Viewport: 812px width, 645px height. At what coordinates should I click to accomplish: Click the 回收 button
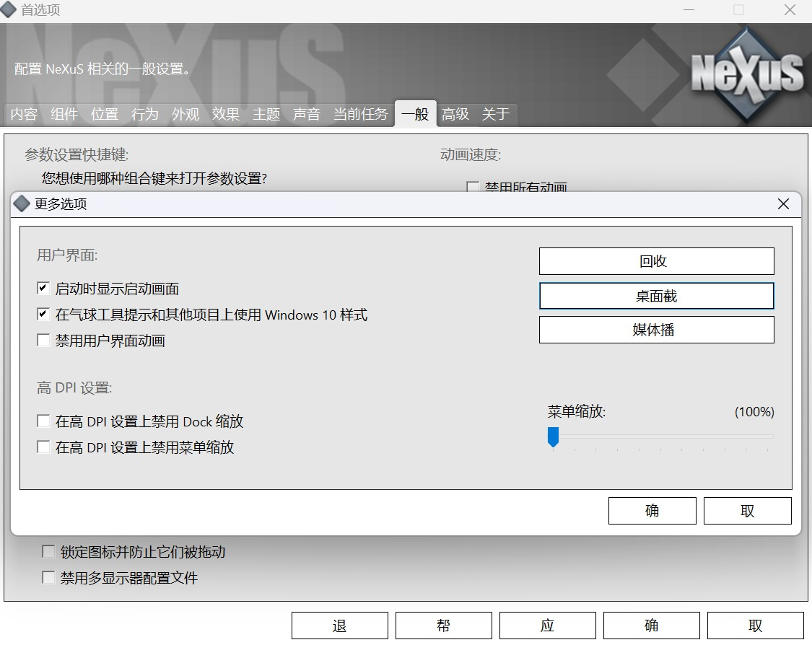pyautogui.click(x=656, y=261)
